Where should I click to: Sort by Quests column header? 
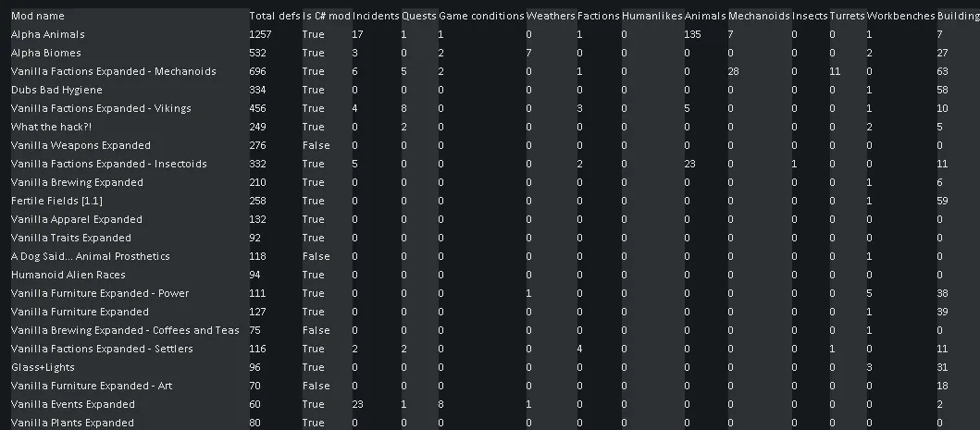[x=417, y=16]
